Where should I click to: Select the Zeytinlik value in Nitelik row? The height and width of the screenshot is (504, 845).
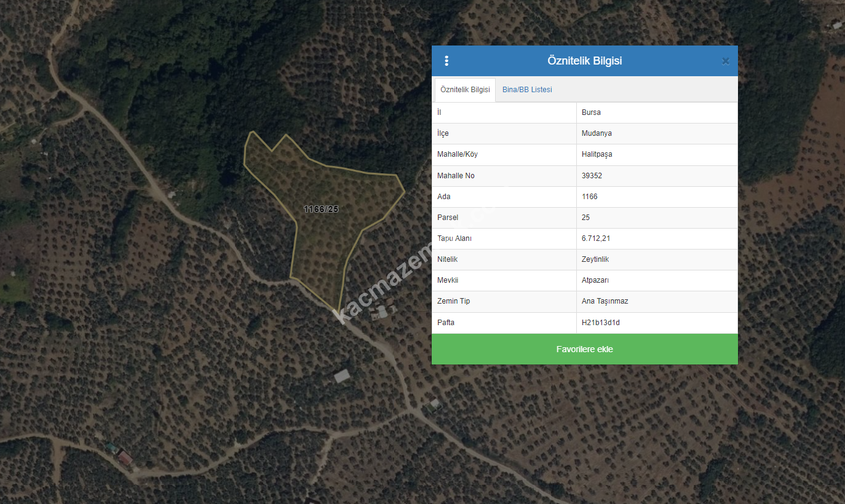pos(595,259)
